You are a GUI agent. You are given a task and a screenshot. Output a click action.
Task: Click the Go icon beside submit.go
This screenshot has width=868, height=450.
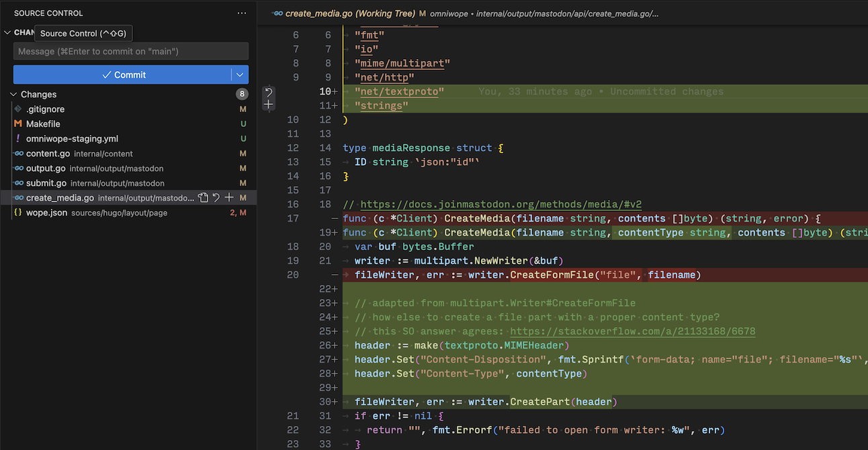click(x=18, y=183)
